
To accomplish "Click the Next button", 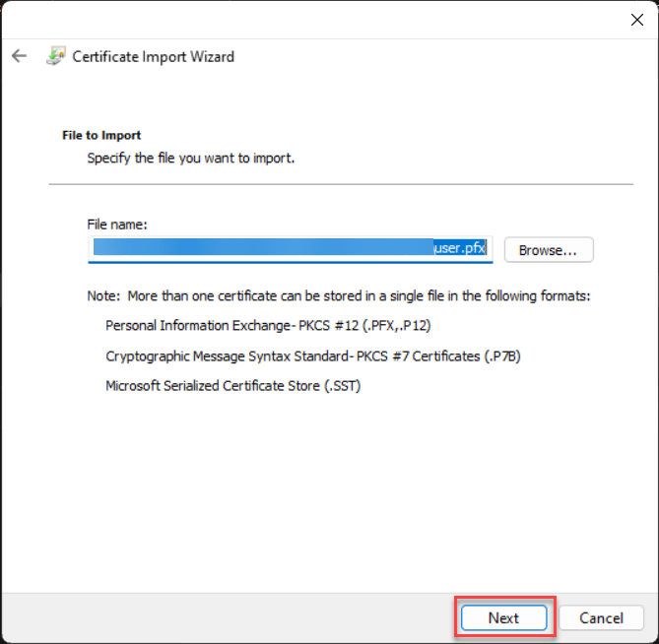I will (x=503, y=618).
